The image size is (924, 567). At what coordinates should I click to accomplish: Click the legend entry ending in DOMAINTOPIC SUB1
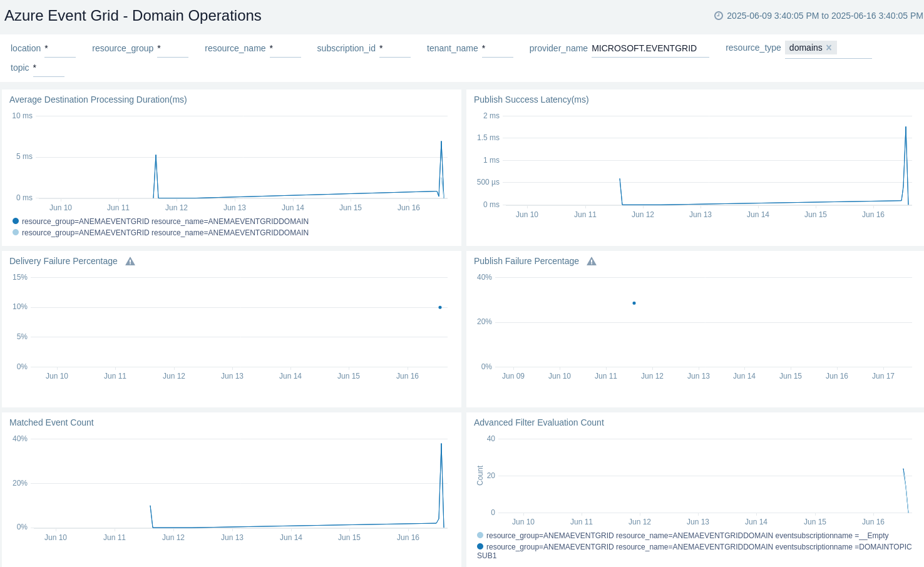pyautogui.click(x=694, y=551)
